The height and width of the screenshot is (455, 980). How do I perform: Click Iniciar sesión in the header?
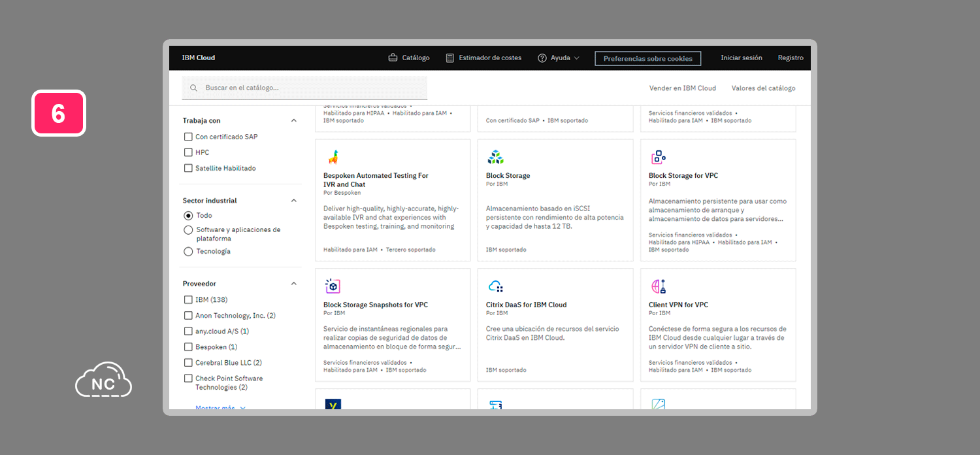coord(742,58)
